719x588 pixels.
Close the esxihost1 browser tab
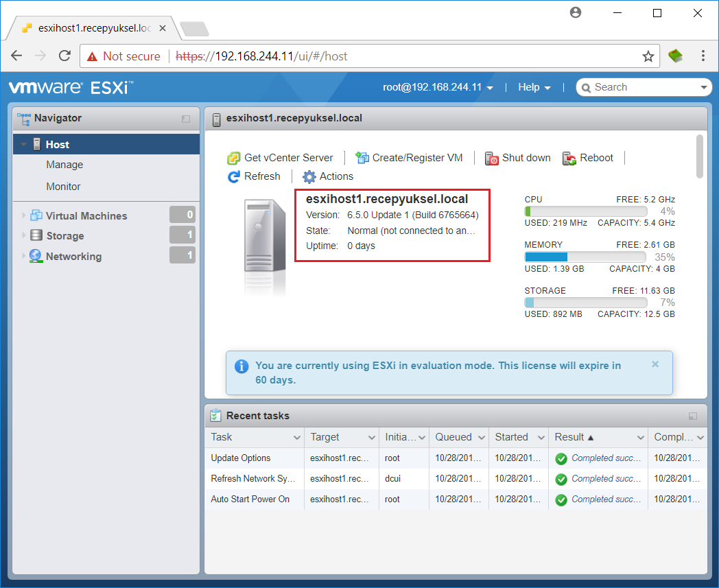(163, 28)
